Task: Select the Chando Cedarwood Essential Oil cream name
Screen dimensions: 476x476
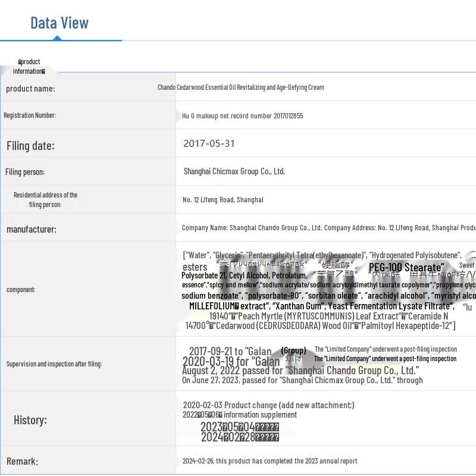Action: pyautogui.click(x=241, y=87)
